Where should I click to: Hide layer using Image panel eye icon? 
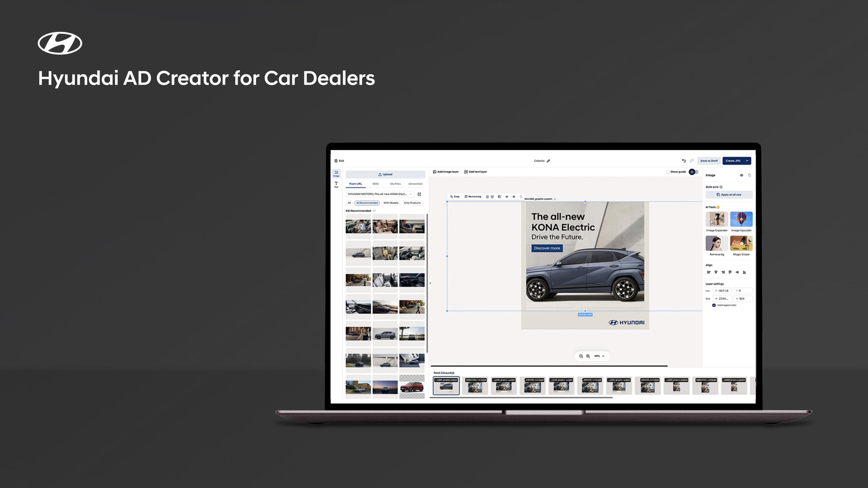tap(741, 175)
